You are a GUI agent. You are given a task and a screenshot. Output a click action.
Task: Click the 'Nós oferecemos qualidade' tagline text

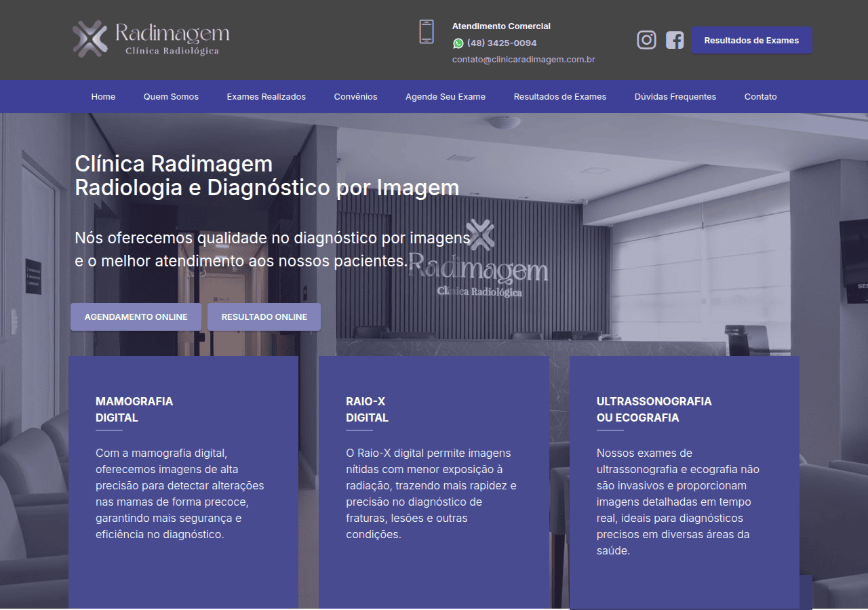coord(273,249)
